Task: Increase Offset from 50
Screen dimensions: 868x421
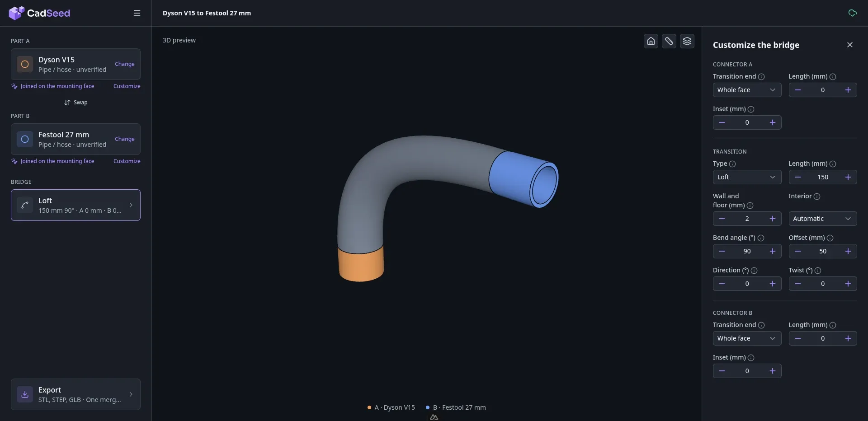Action: tap(848, 251)
